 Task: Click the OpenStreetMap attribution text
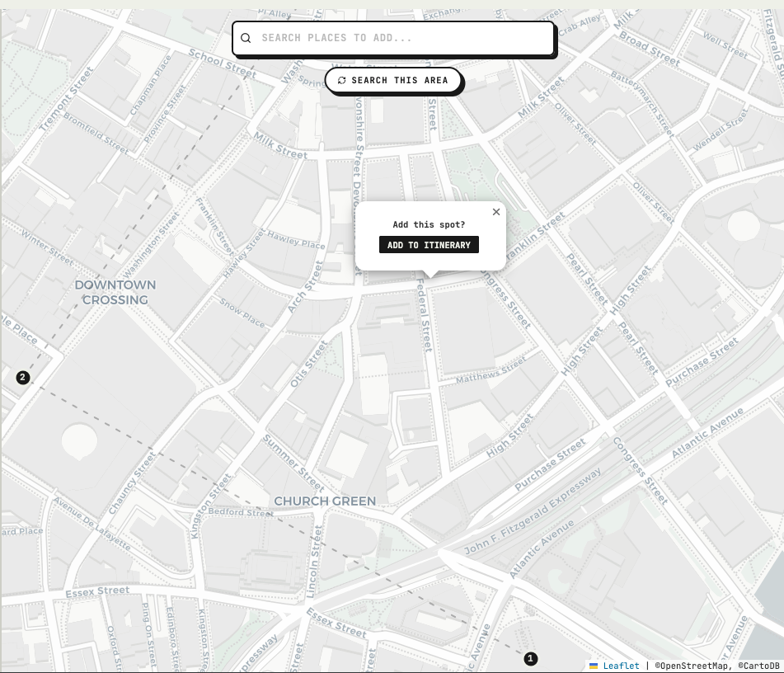[692, 666]
